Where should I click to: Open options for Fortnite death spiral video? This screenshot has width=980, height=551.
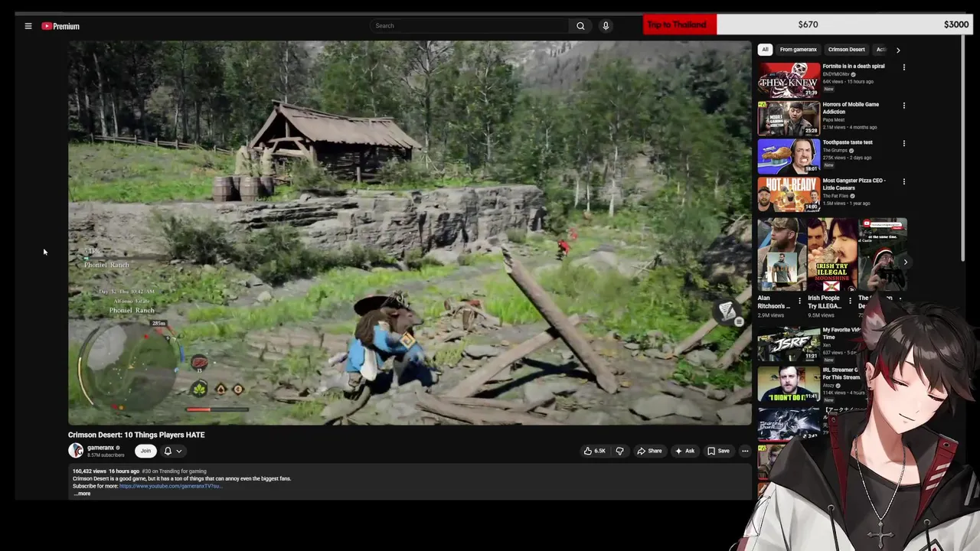(x=904, y=67)
